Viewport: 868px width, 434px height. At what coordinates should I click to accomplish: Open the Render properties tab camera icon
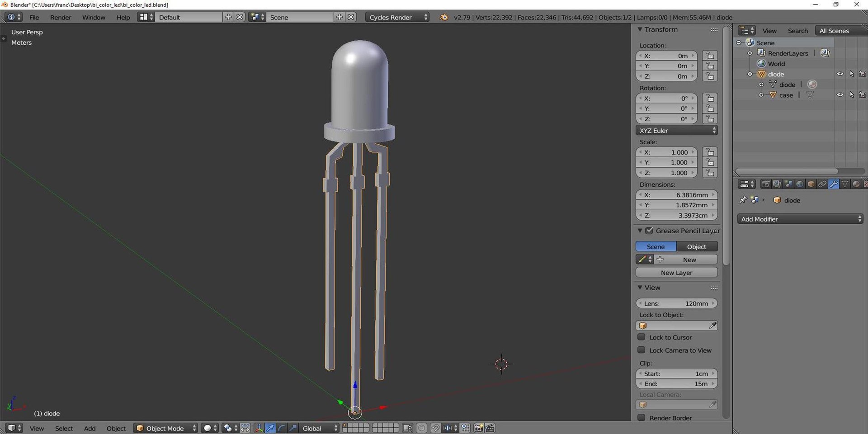[x=765, y=184]
